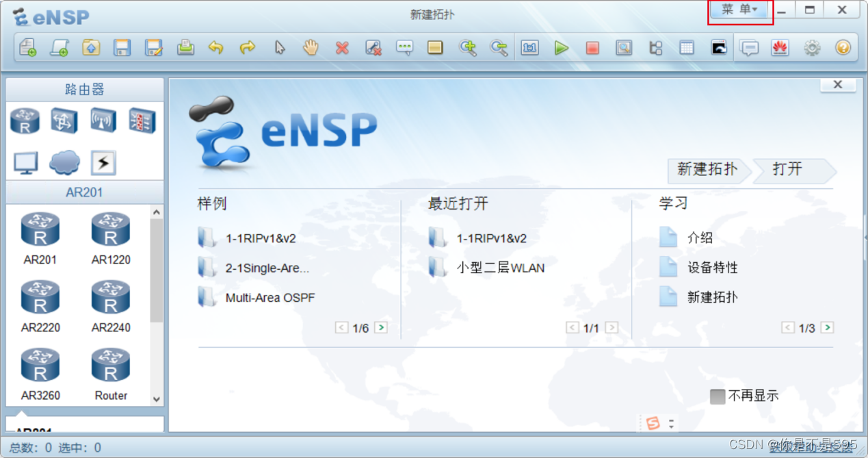This screenshot has height=458, width=868.
Task: Click the New Test Paper icon
Action: click(x=60, y=48)
